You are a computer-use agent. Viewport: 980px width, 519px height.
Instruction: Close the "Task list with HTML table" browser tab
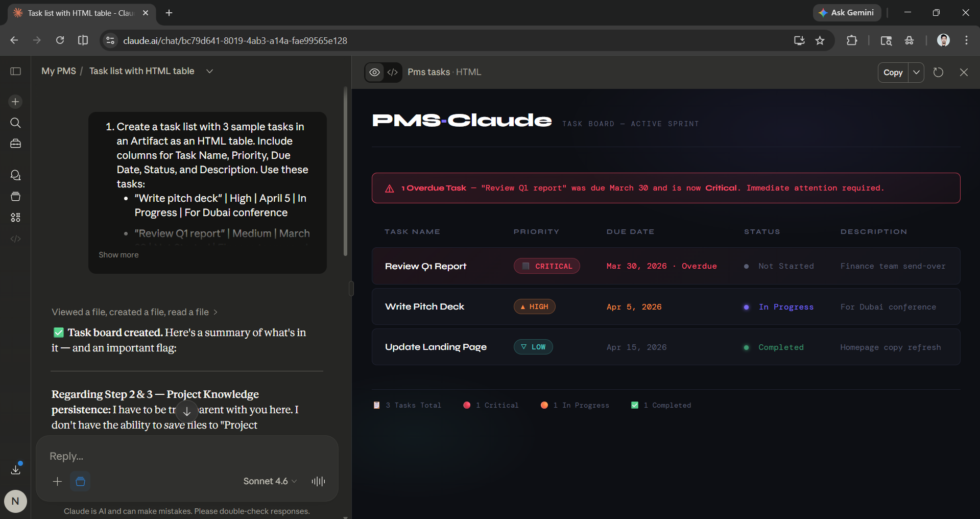(146, 13)
